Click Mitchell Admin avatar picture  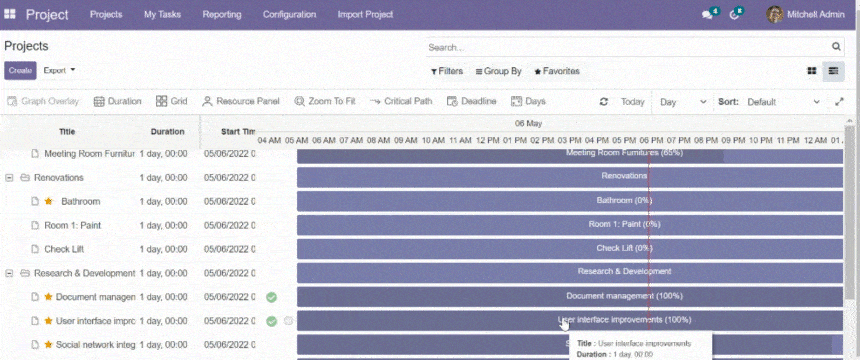(x=774, y=14)
